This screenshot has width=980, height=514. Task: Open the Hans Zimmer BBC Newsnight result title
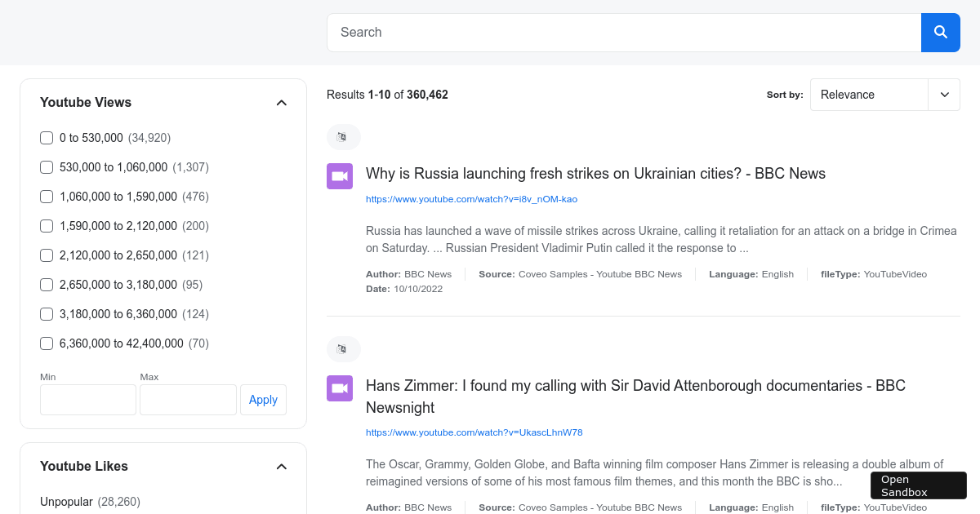pyautogui.click(x=635, y=396)
